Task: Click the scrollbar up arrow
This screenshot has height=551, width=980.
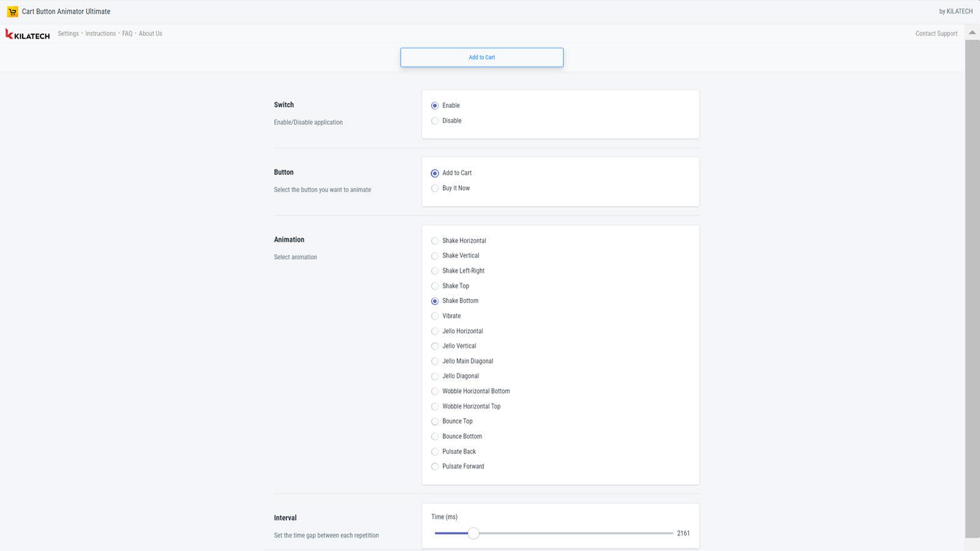Action: (x=972, y=32)
